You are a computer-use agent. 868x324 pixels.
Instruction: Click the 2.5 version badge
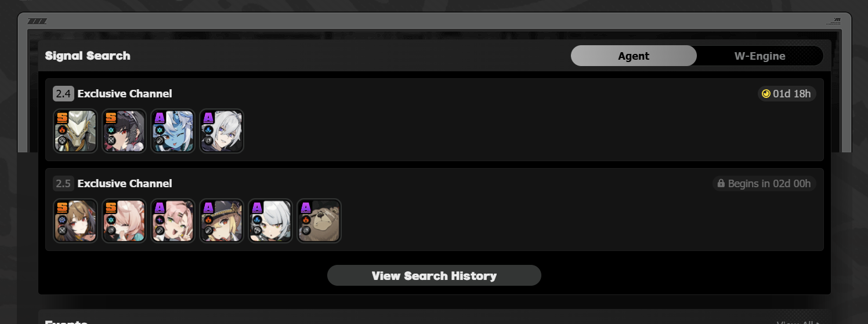63,184
